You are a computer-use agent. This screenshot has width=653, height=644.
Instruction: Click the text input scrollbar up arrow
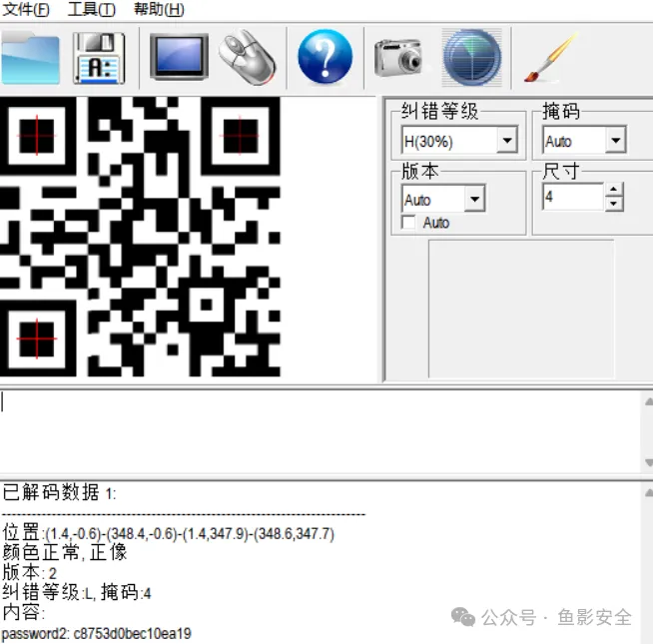[648, 402]
